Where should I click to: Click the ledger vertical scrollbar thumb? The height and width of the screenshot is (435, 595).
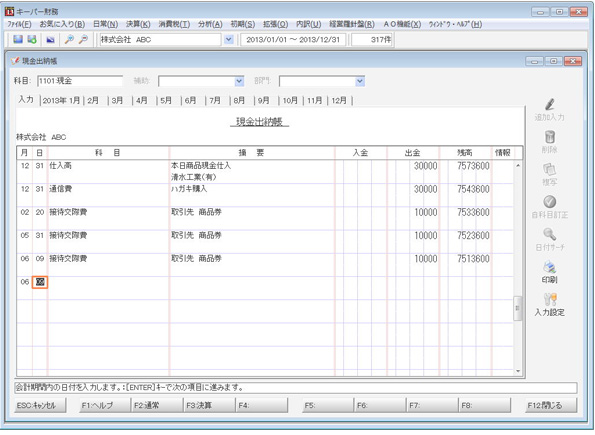tap(517, 308)
